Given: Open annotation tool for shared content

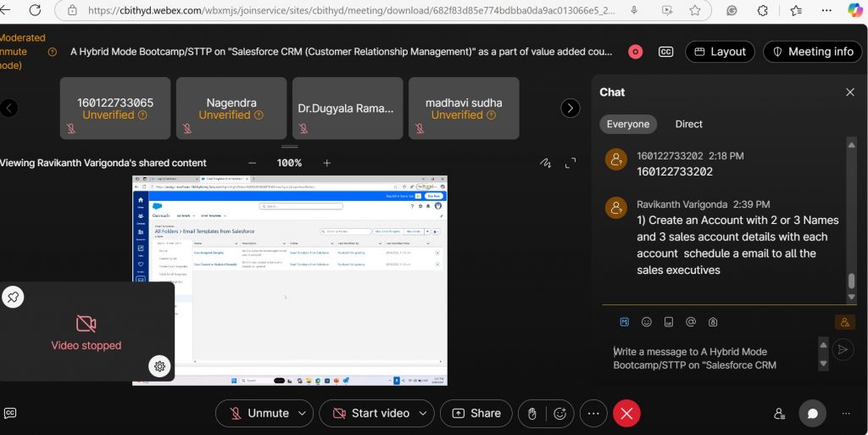Looking at the screenshot, I should [547, 163].
